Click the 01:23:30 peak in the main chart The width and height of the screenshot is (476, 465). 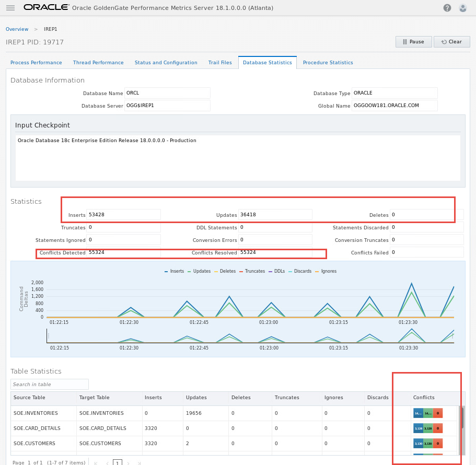point(411,284)
